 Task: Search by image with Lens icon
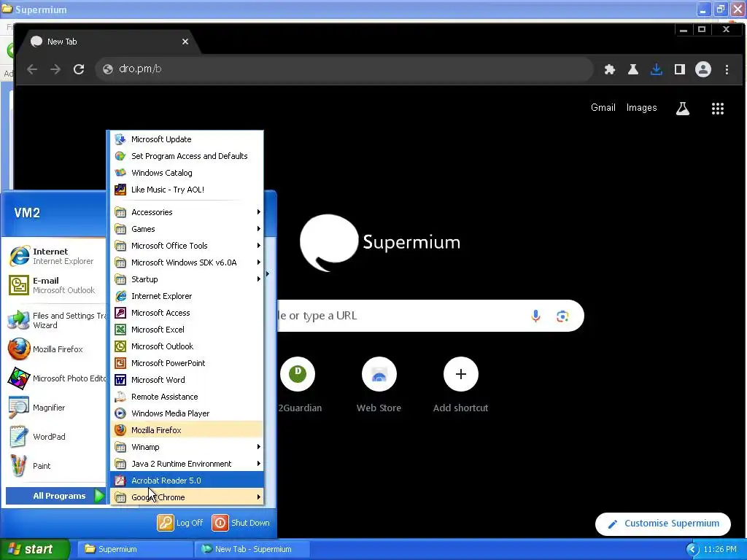coord(562,316)
